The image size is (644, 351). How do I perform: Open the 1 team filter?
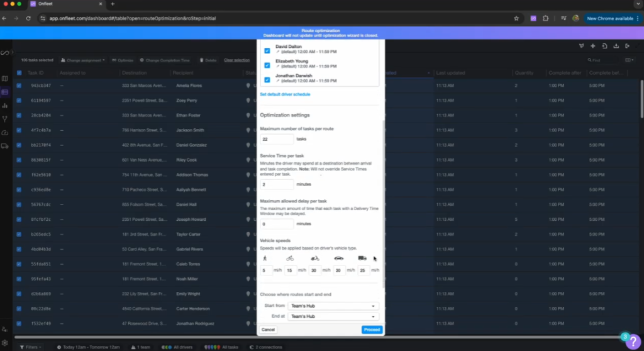tap(140, 347)
